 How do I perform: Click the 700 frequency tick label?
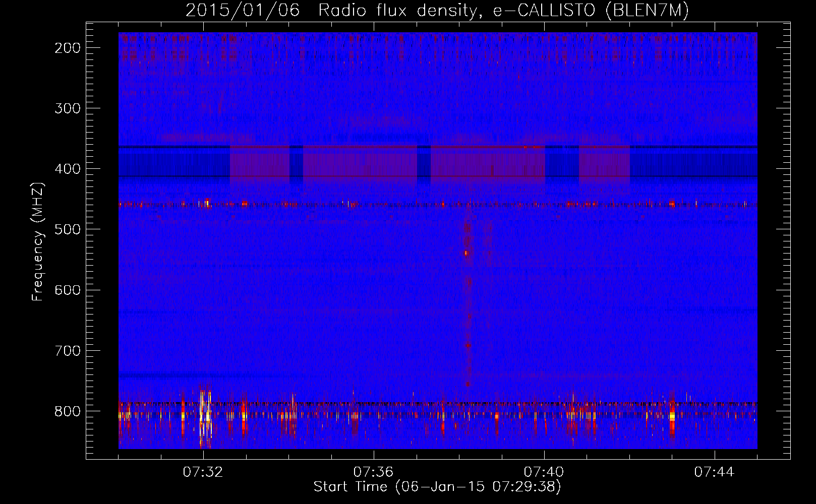pos(68,350)
